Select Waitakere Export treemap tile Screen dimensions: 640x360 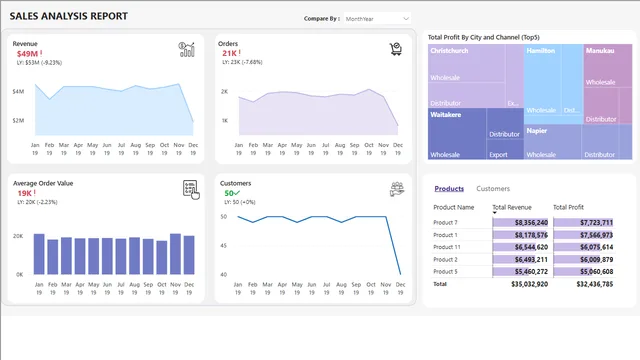(x=505, y=149)
